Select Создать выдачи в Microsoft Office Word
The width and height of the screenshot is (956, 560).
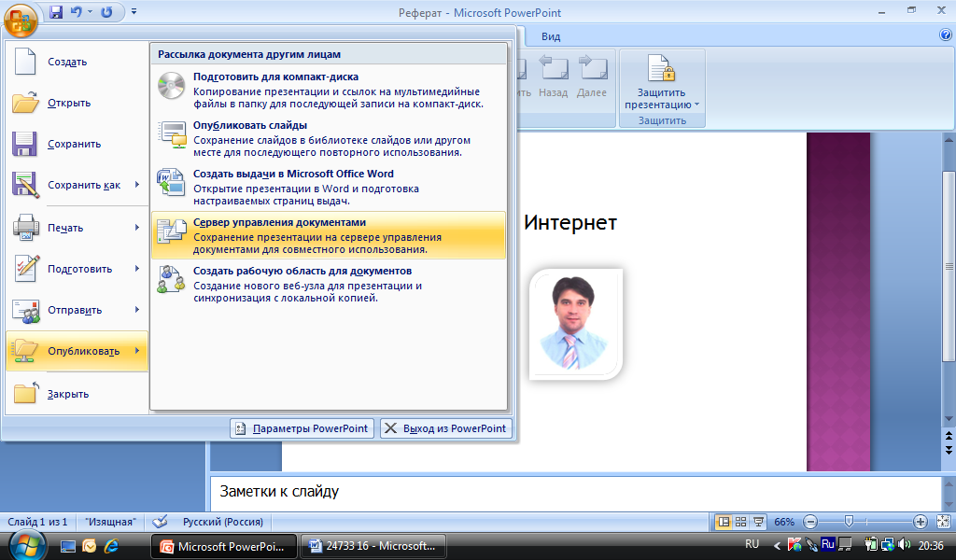tap(328, 187)
